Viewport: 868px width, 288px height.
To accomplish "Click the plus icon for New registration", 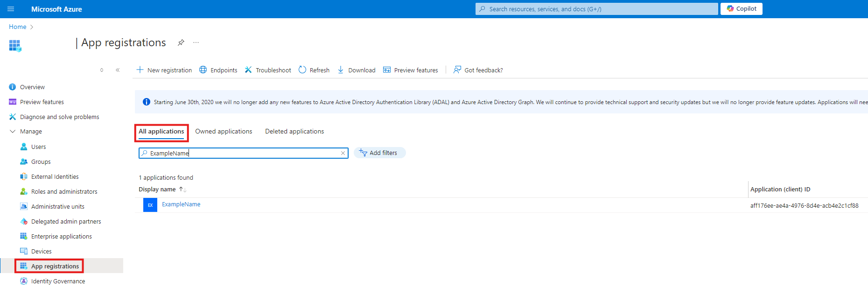I will click(140, 70).
